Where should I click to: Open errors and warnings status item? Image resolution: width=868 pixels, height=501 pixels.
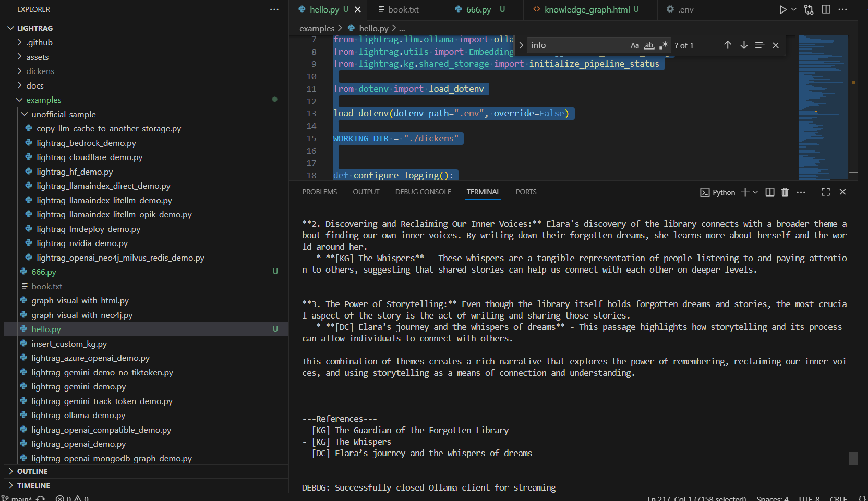tap(72, 498)
